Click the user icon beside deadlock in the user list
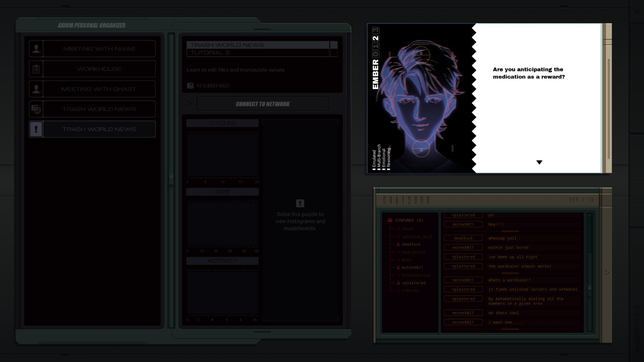 398,244
